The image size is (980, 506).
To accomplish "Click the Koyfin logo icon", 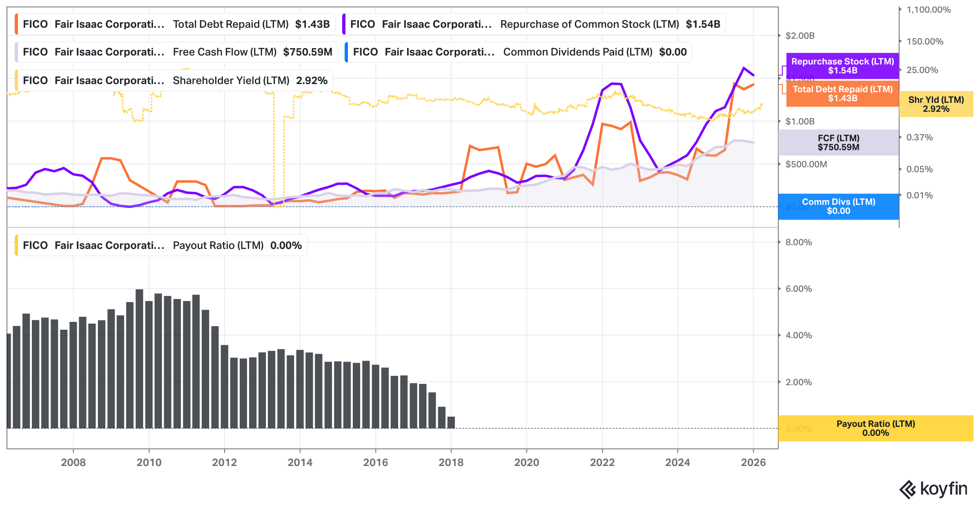I will [x=908, y=489].
